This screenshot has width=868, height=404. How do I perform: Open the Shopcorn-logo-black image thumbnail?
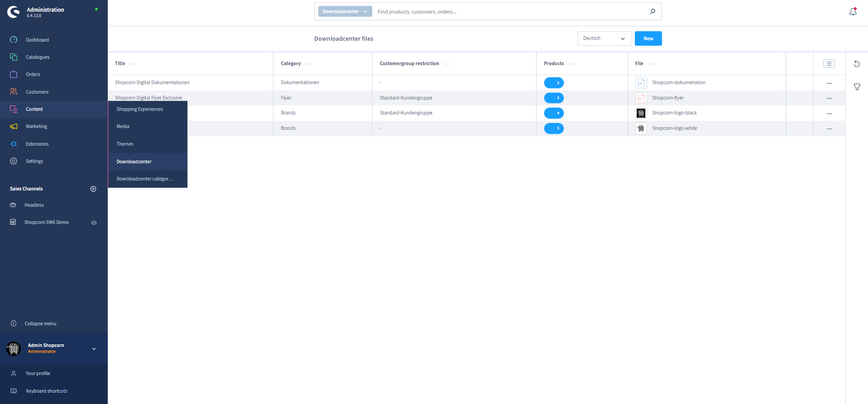[x=641, y=113]
